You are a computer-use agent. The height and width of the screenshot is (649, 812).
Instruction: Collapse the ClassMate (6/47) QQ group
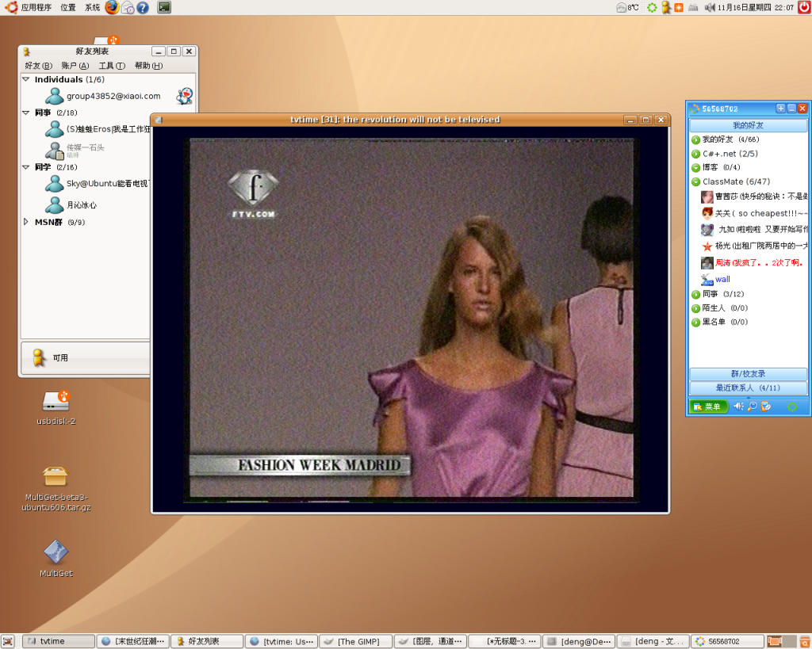pyautogui.click(x=696, y=181)
